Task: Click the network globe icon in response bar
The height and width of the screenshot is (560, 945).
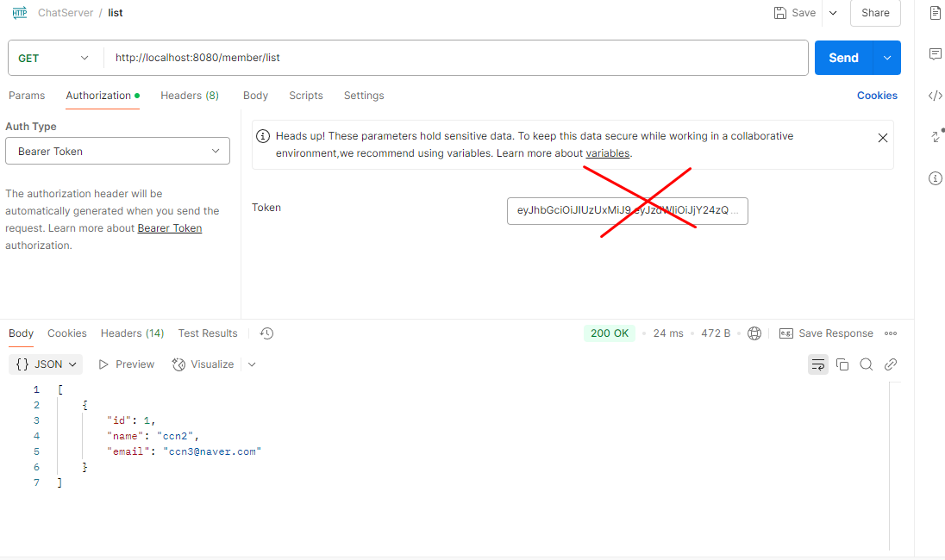Action: pyautogui.click(x=754, y=333)
